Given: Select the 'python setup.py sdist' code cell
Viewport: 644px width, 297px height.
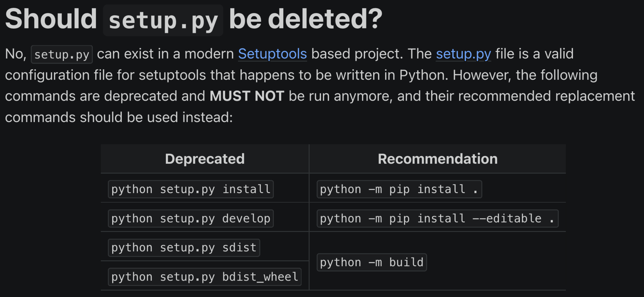Looking at the screenshot, I should [184, 248].
